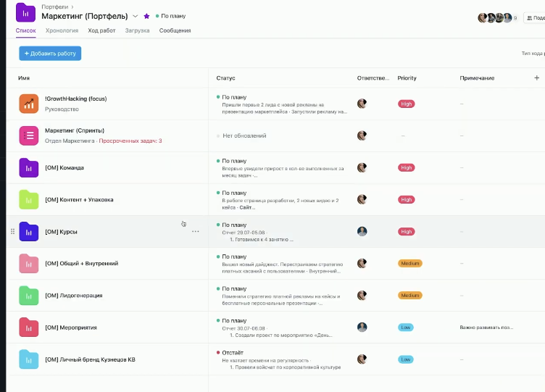
Task: Click Medium priority tag in Лидогенерация row
Action: tap(409, 296)
